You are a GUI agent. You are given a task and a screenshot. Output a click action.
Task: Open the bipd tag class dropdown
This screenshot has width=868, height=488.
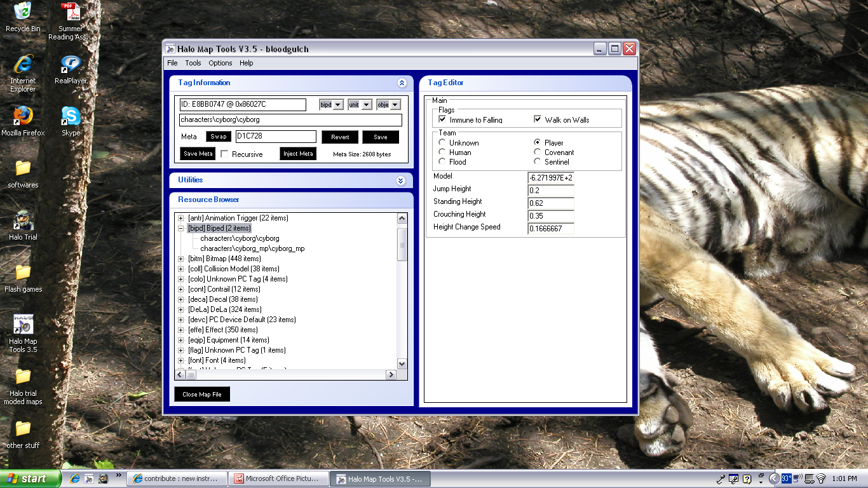coord(338,104)
